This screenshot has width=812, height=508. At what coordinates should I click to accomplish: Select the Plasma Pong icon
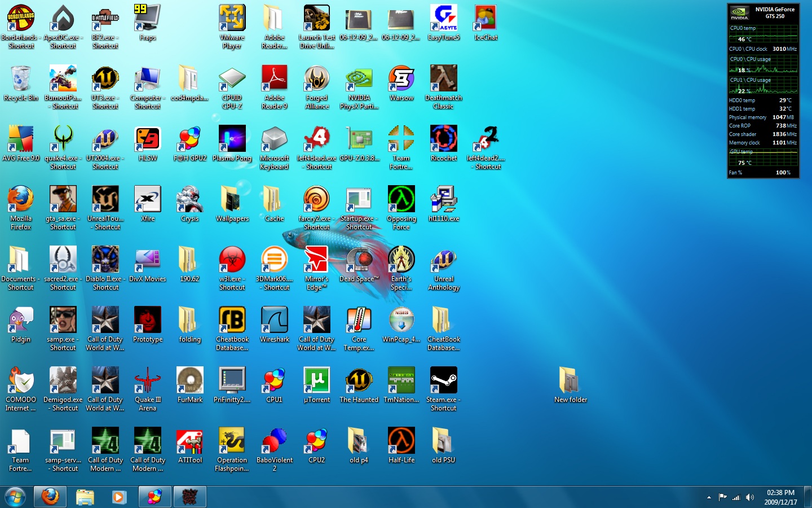point(232,139)
